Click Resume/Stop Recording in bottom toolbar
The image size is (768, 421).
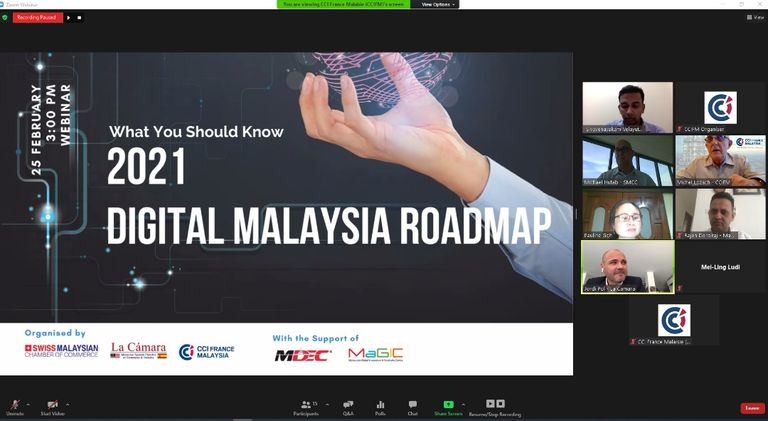[x=497, y=406]
